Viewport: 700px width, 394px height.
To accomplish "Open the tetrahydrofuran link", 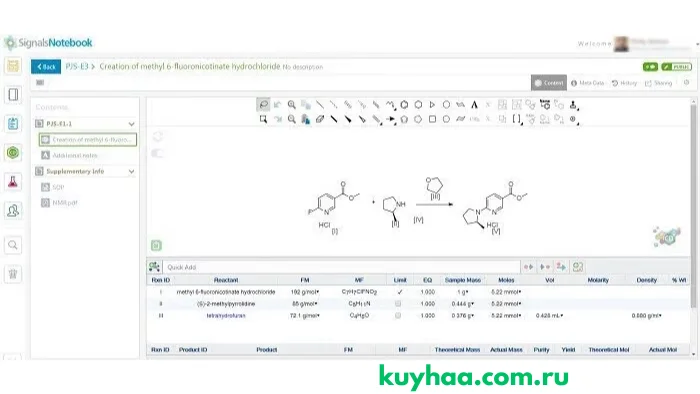I will 225,315.
